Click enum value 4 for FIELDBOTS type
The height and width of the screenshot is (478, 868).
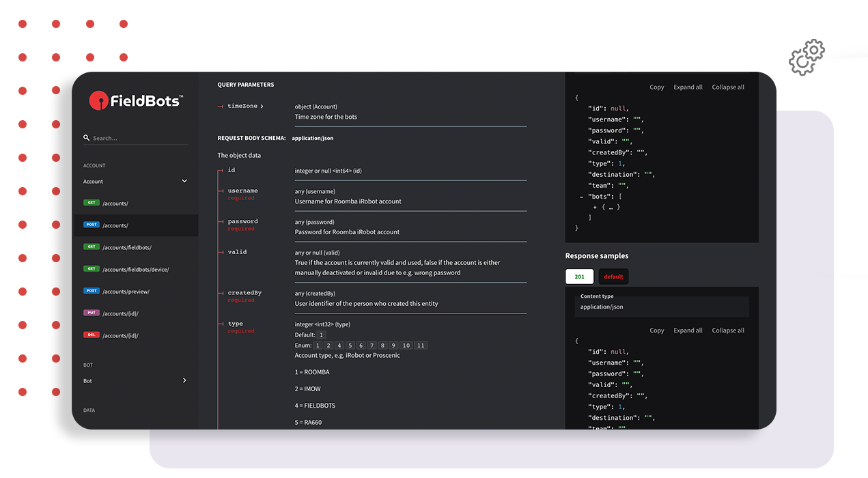point(339,345)
